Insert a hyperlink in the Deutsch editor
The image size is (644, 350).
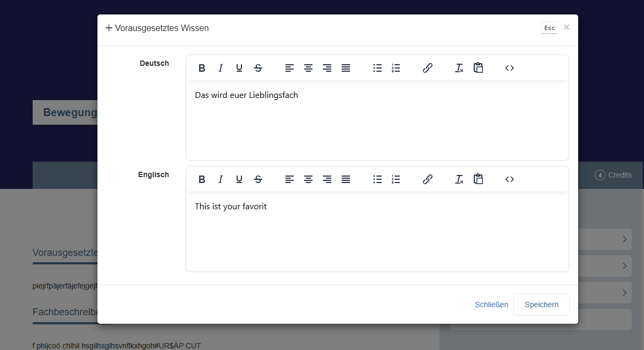(x=428, y=67)
